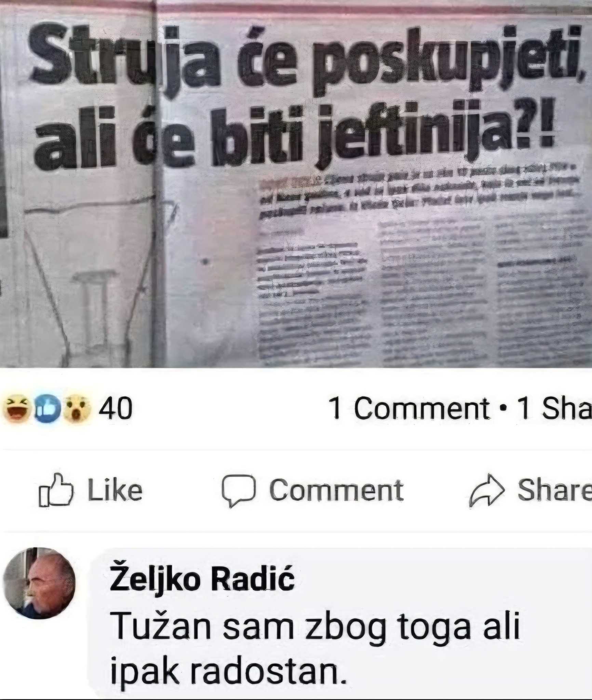Click the laughing Haha reaction emoji

point(16,409)
